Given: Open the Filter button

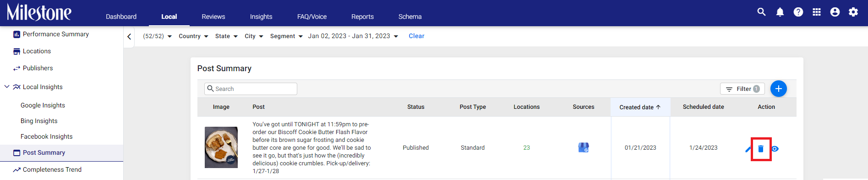Looking at the screenshot, I should (x=742, y=89).
